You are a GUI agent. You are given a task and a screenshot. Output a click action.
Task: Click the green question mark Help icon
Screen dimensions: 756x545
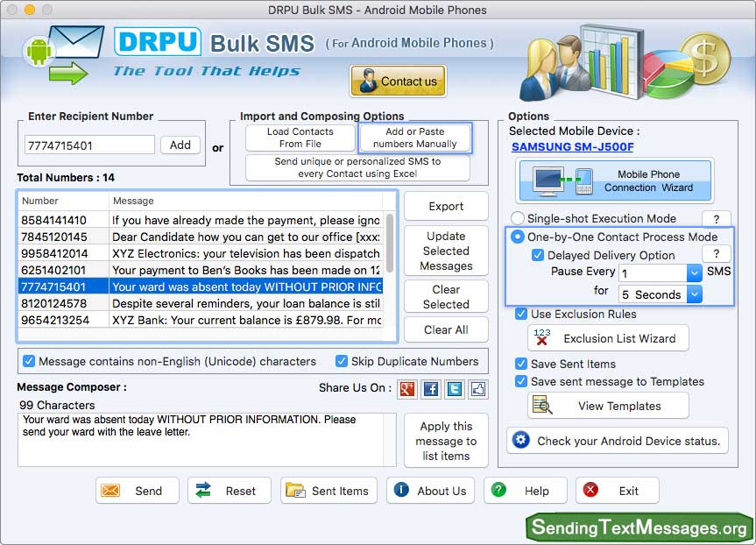click(x=498, y=490)
